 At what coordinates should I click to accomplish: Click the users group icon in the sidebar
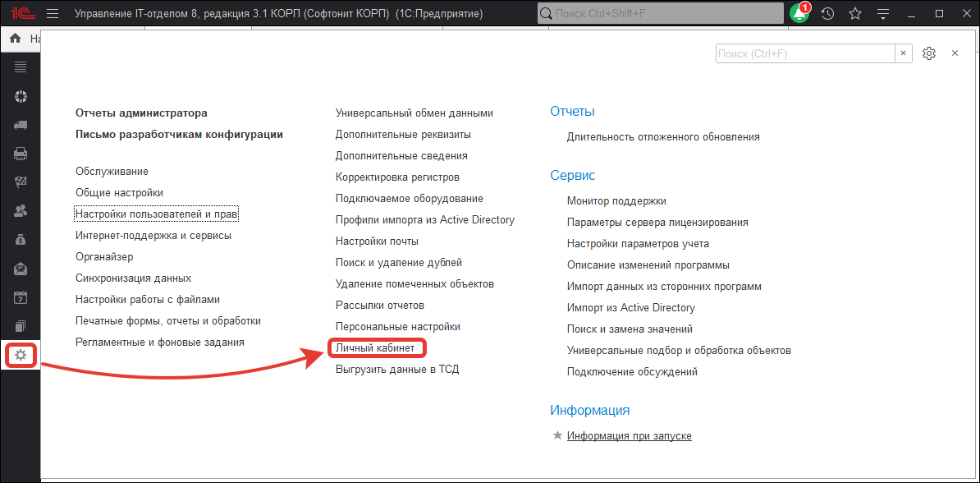(x=21, y=210)
